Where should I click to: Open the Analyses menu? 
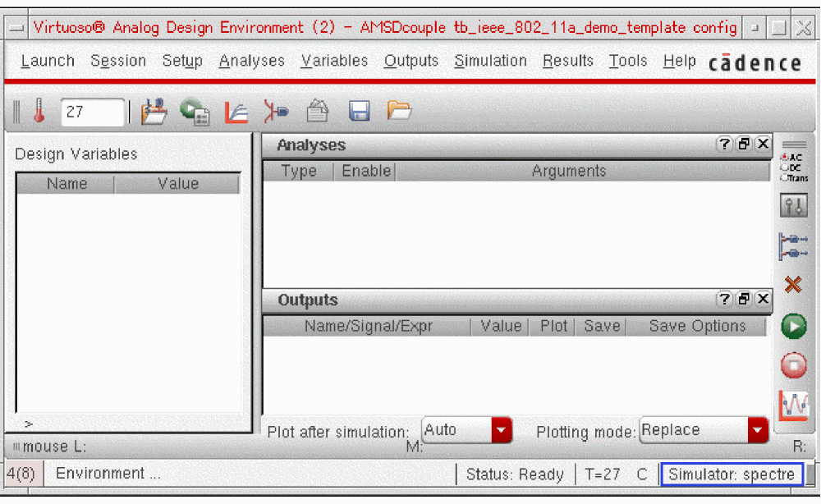[252, 62]
